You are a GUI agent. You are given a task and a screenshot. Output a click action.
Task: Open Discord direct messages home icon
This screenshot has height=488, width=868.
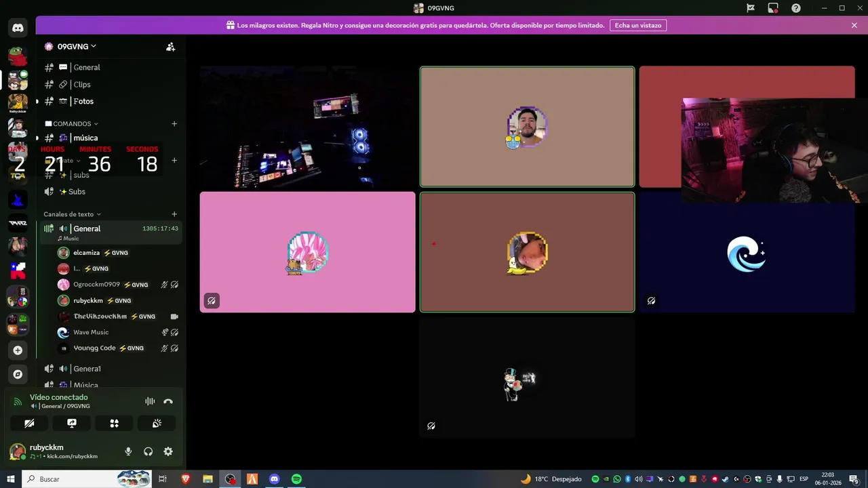pyautogui.click(x=18, y=28)
